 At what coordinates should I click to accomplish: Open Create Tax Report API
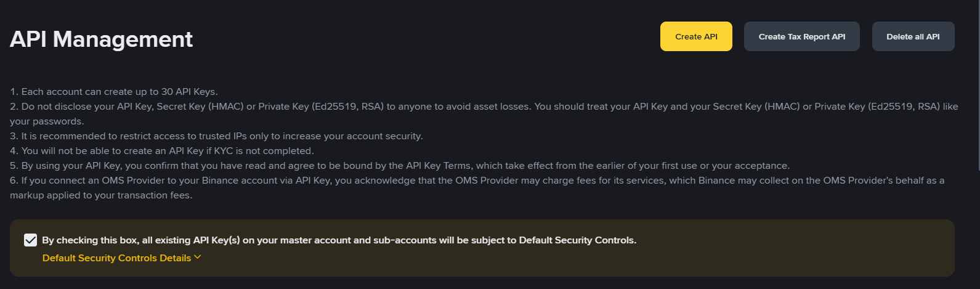pyautogui.click(x=801, y=36)
